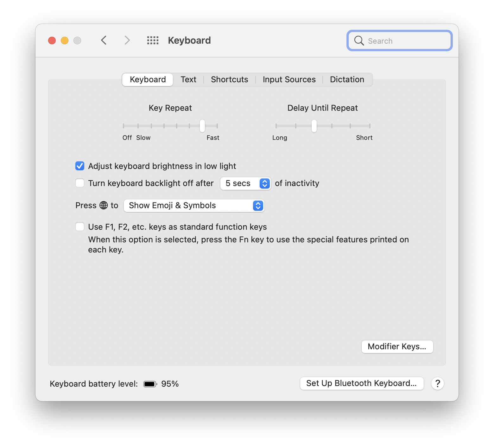Click Set Up Bluetooth Keyboard... button
494x448 pixels.
click(x=362, y=383)
